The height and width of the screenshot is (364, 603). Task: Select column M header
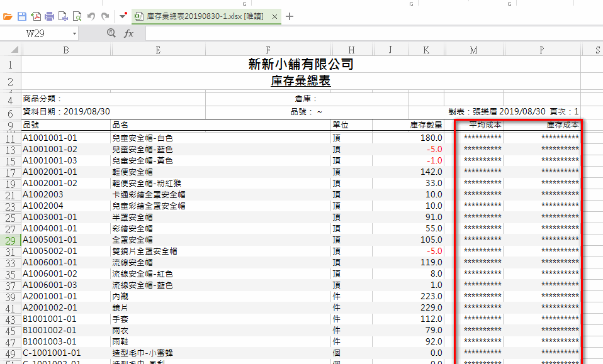(x=474, y=50)
